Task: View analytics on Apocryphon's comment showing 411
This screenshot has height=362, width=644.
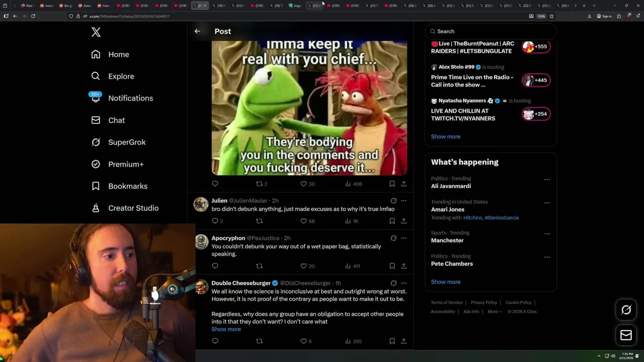Action: coord(353,266)
